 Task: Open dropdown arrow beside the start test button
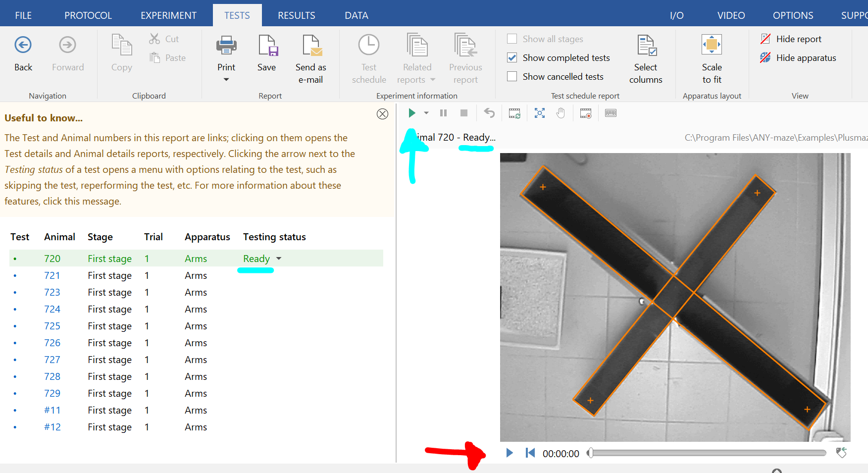click(x=426, y=113)
